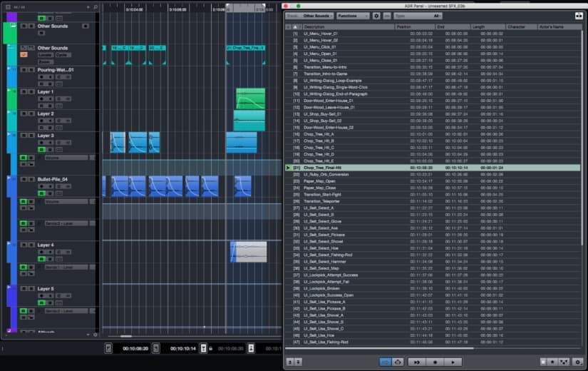Click the video overlay icon beside the blue mode button

pyautogui.click(x=398, y=362)
